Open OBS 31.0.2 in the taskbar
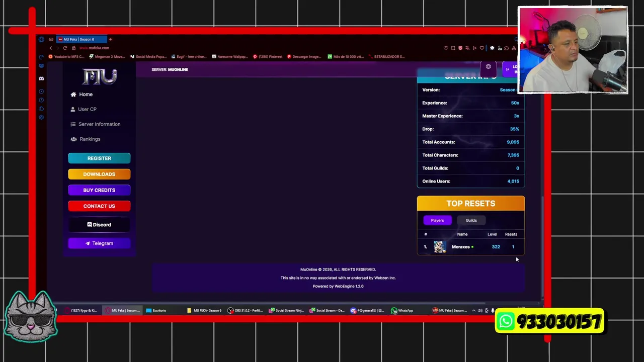This screenshot has height=362, width=644. coord(245,310)
